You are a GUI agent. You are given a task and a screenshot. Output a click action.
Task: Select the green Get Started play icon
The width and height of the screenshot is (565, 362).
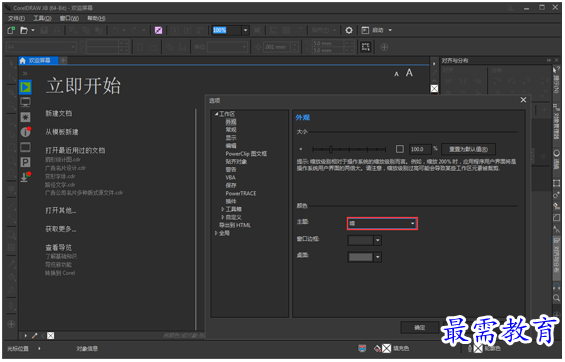(25, 87)
